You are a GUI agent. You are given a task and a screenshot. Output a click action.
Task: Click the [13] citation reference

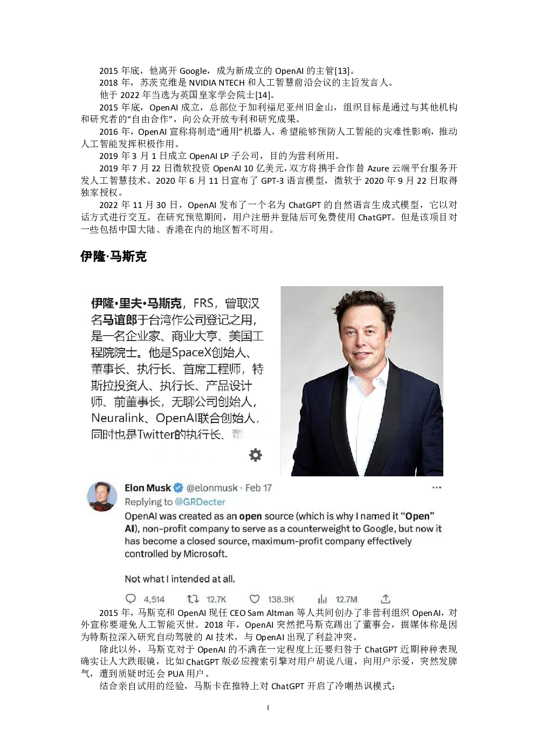coord(342,71)
